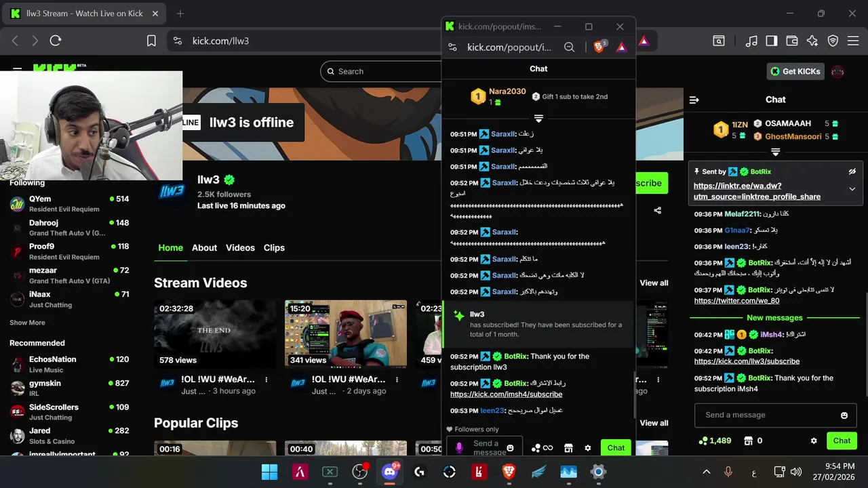Image resolution: width=868 pixels, height=488 pixels.
Task: Open chat settings gear in popout window
Action: [x=588, y=448]
